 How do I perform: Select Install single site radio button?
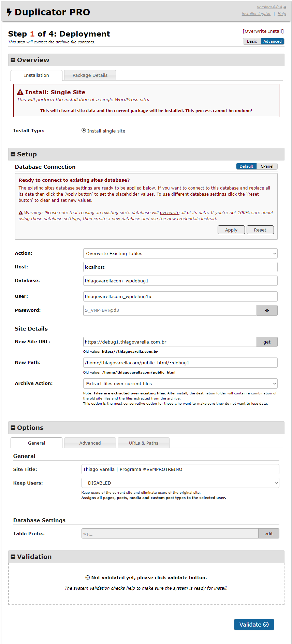[84, 130]
